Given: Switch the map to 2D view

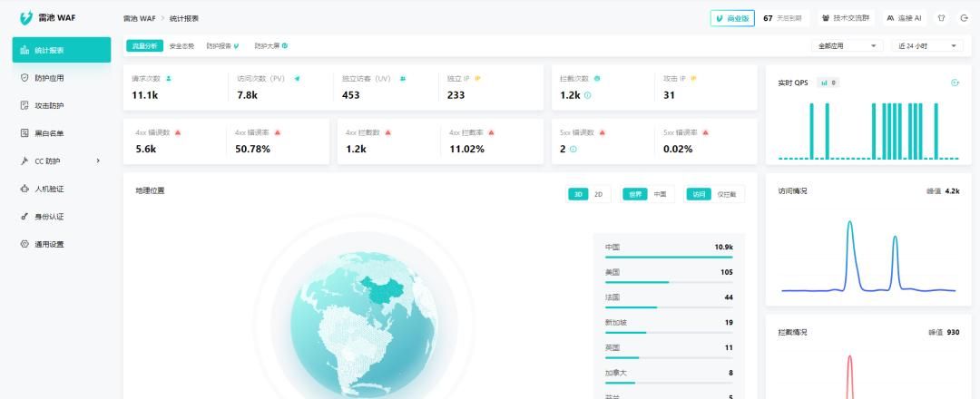Looking at the screenshot, I should pos(598,194).
